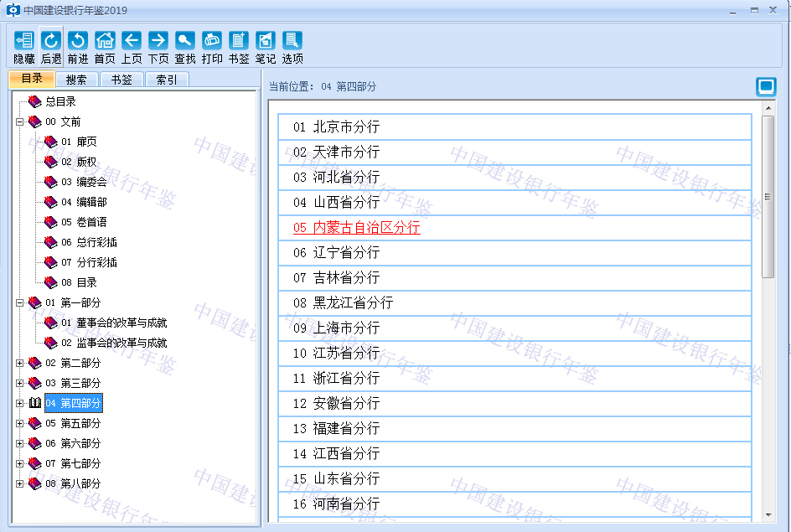791x532 pixels.
Task: Expand the 06 第六部分 tree node
Action: (19, 444)
